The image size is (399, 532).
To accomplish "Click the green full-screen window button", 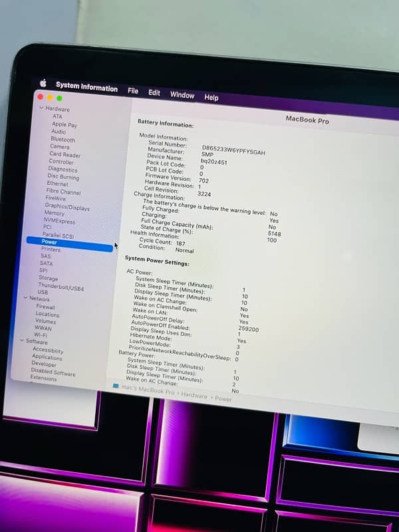I will click(x=59, y=98).
